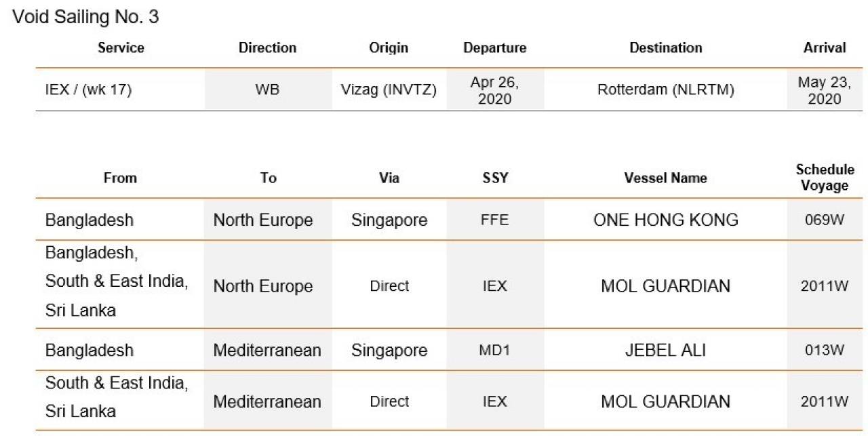The width and height of the screenshot is (868, 436).
Task: Click the Direction column header
Action: (267, 47)
